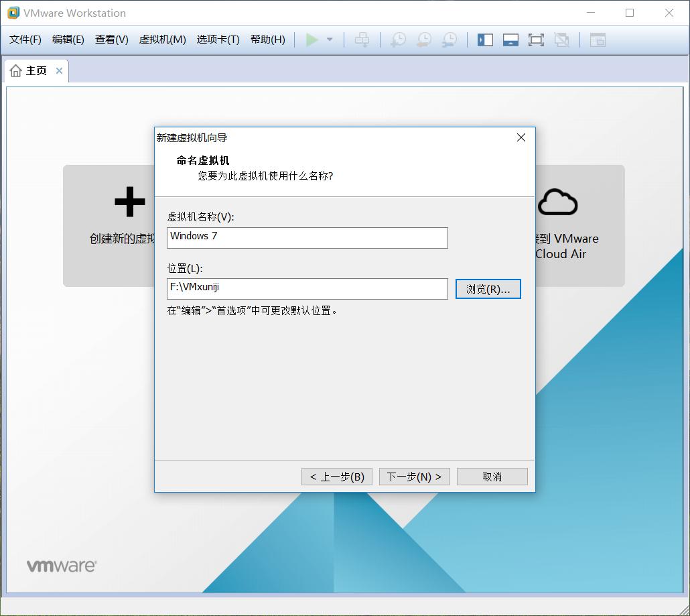Click the 虚拟机名称 field containing Windows 7
The width and height of the screenshot is (690, 616).
pyautogui.click(x=307, y=238)
